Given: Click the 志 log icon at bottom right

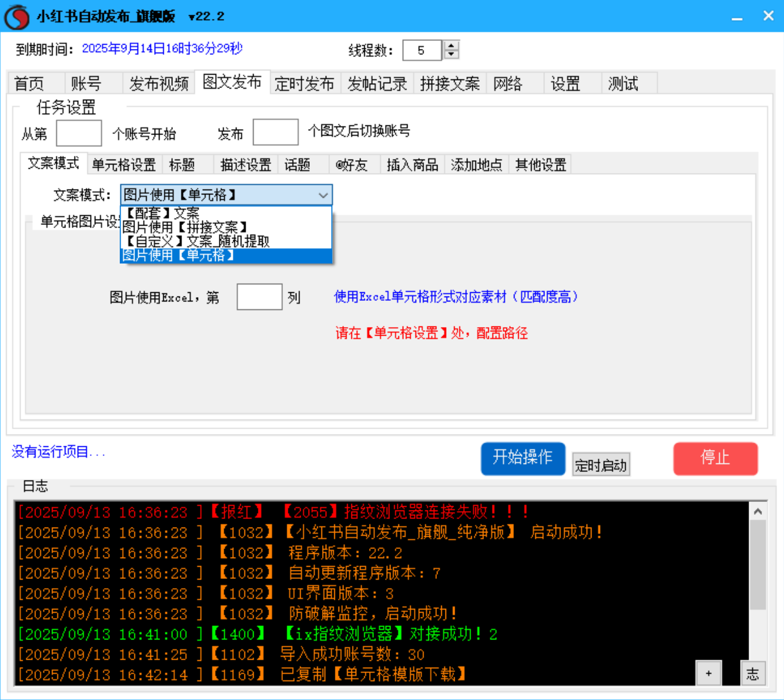Looking at the screenshot, I should pyautogui.click(x=752, y=673).
